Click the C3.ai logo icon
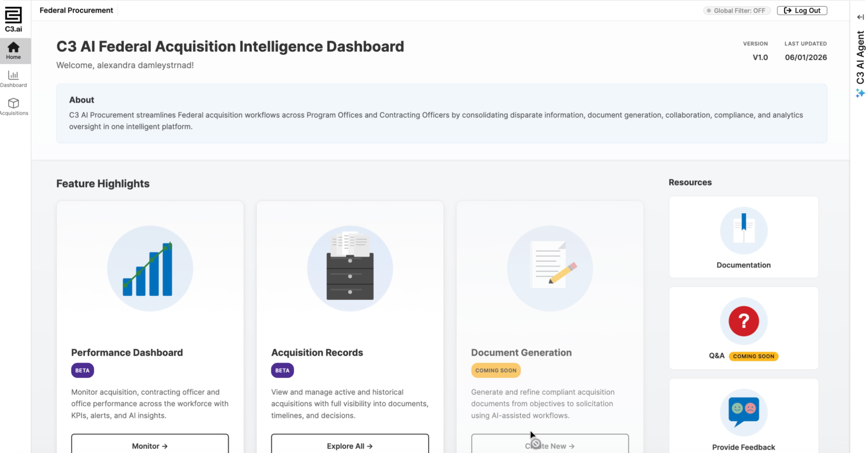 click(x=13, y=19)
